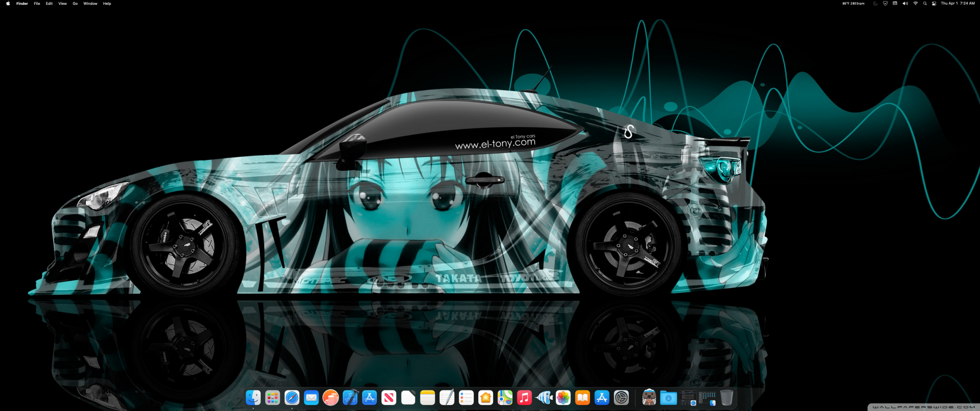Image resolution: width=980 pixels, height=411 pixels.
Task: Click the window layout menu bar icon
Action: tap(895, 3)
